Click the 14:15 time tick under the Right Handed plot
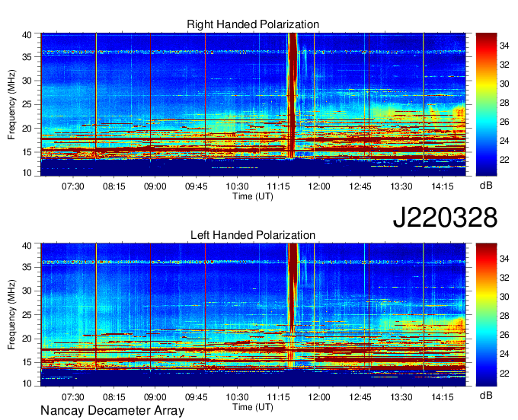The width and height of the screenshot is (518, 420). click(443, 186)
